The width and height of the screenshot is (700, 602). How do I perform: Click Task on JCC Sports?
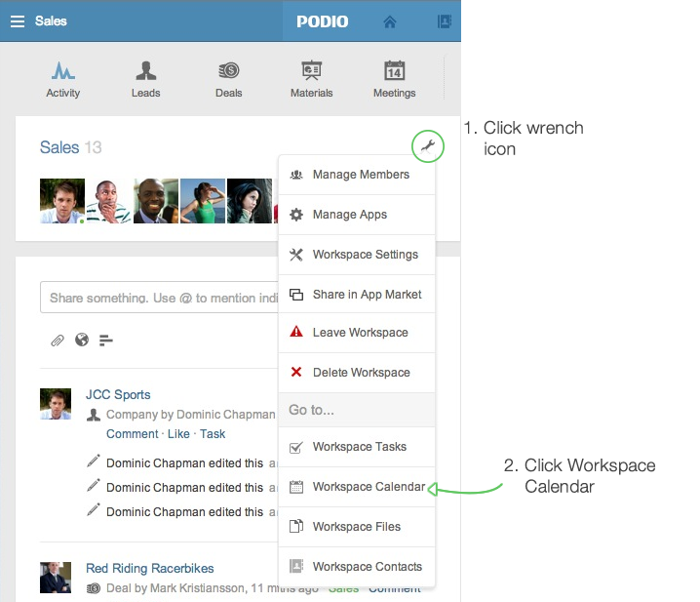[213, 434]
